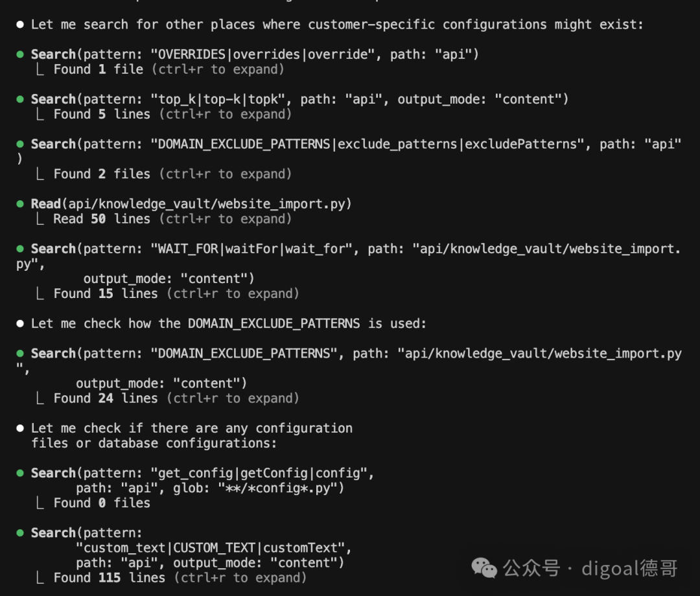Click green bullet beside top_k search
Viewport: 700px width, 596px height.
tap(20, 99)
